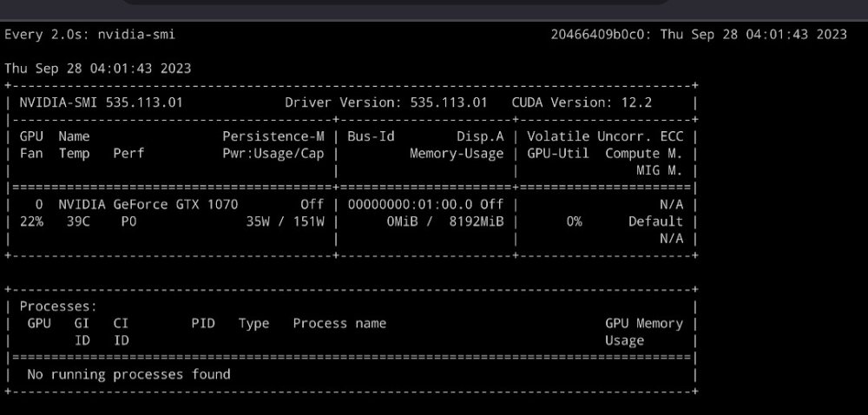Viewport: 868px width, 415px height.
Task: Click the 22% fan speed value
Action: 31,222
